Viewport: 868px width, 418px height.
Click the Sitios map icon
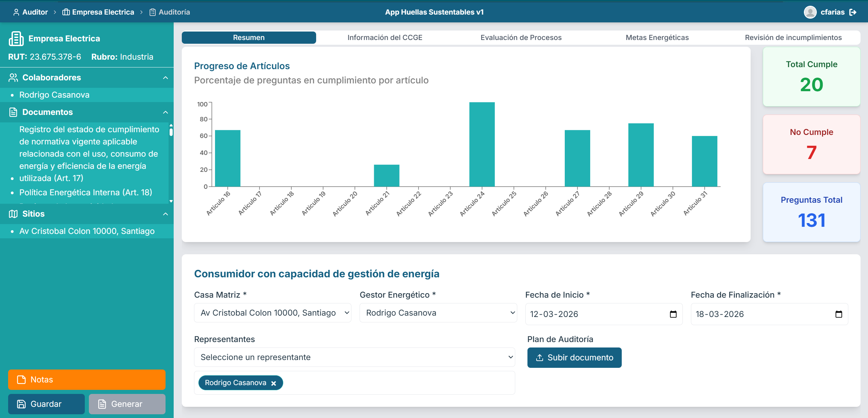click(13, 214)
